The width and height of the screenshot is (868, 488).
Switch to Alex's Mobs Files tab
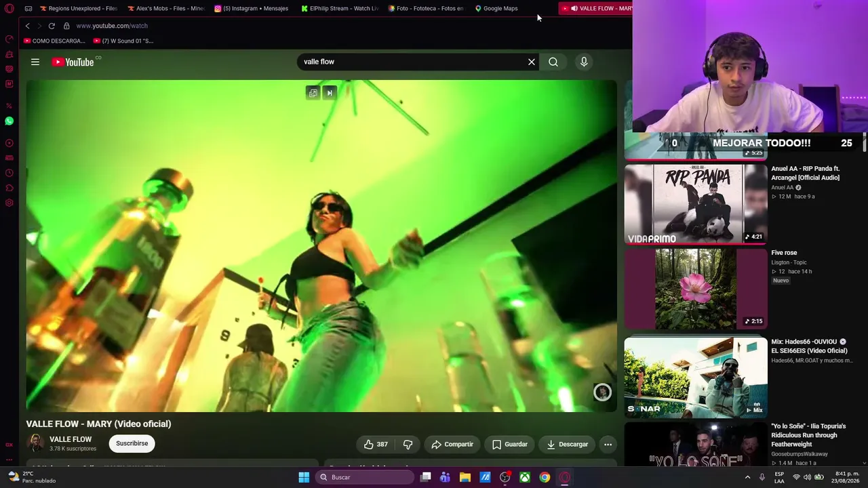[x=166, y=8]
